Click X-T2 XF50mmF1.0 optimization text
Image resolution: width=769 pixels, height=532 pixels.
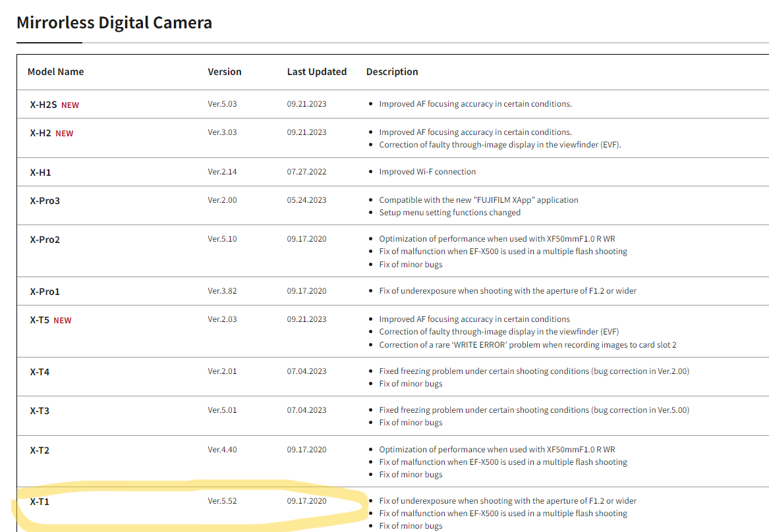497,450
